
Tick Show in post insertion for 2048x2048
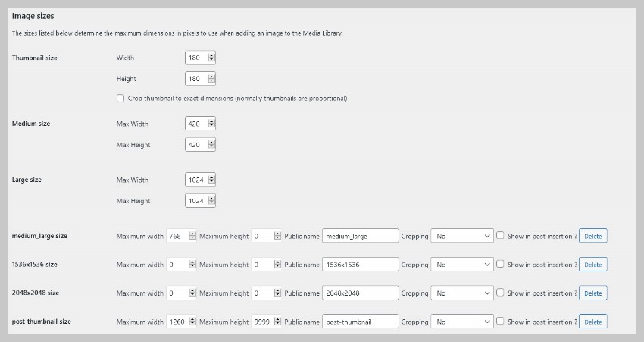coord(500,293)
